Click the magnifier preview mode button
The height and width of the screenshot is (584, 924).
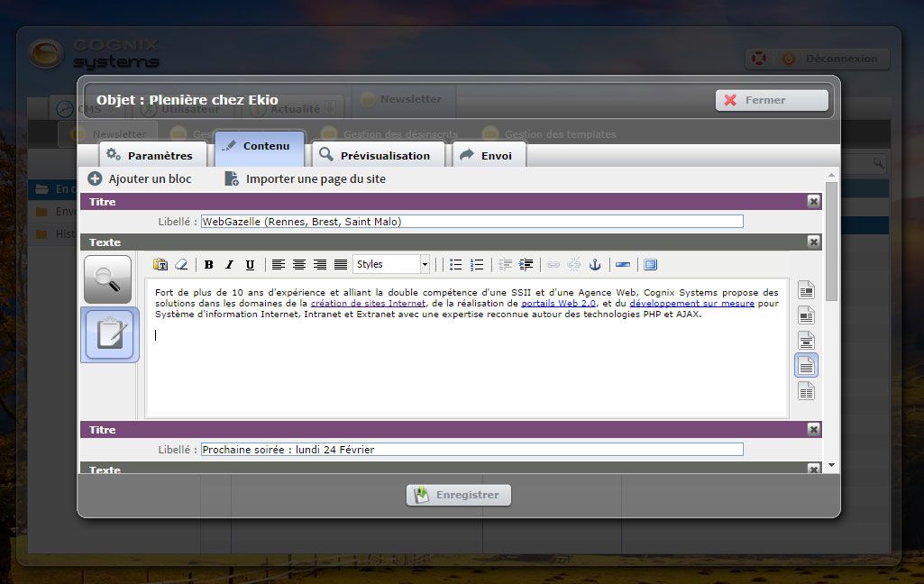point(108,279)
